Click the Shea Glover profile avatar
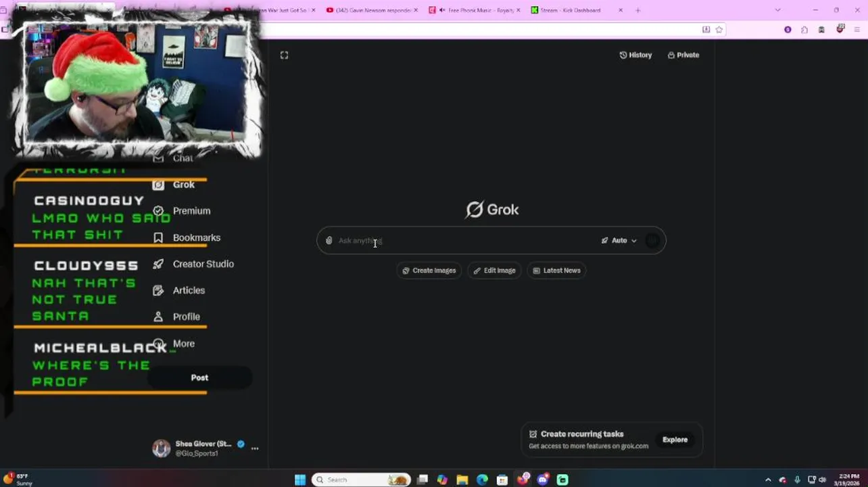The height and width of the screenshot is (487, 868). tap(161, 448)
